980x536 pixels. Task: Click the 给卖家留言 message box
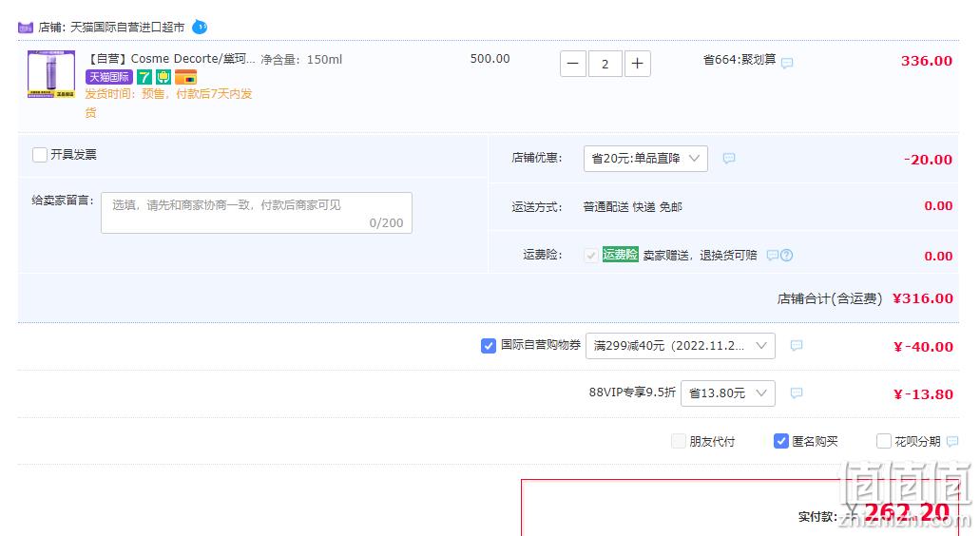click(x=257, y=213)
